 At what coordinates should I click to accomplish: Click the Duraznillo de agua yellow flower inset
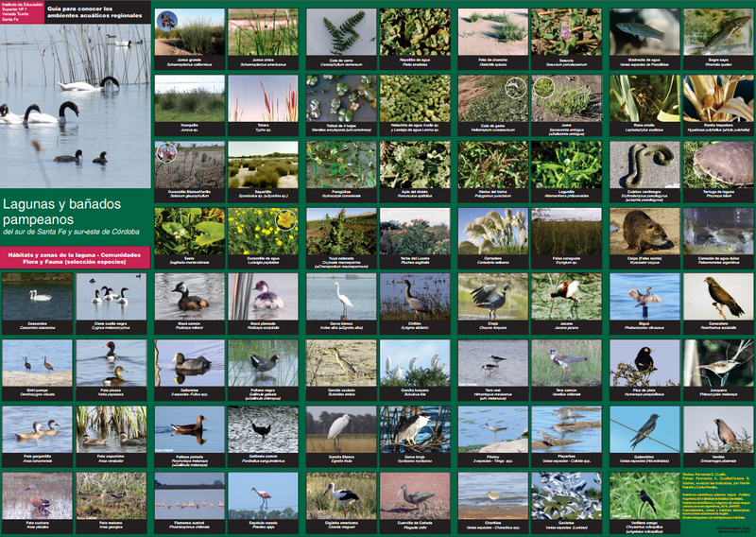coord(283,220)
